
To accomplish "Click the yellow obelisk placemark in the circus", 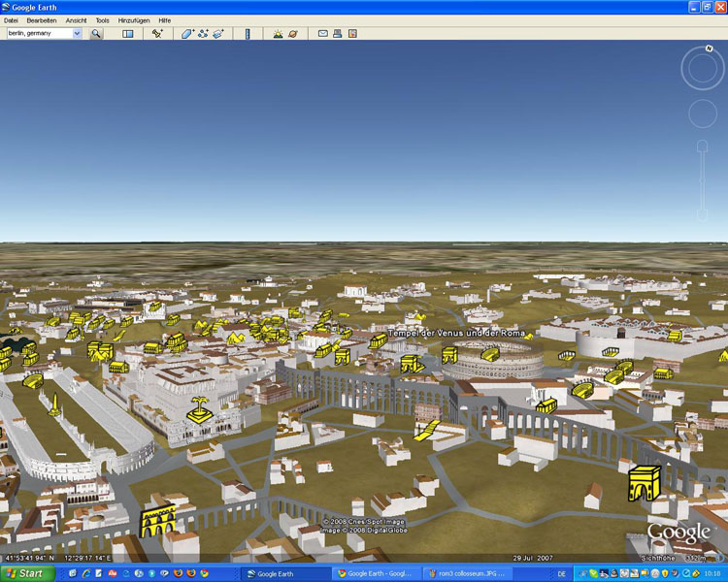I will point(54,404).
